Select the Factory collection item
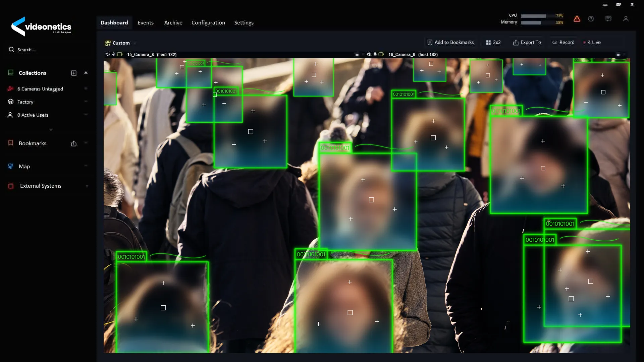The width and height of the screenshot is (644, 362). 25,102
